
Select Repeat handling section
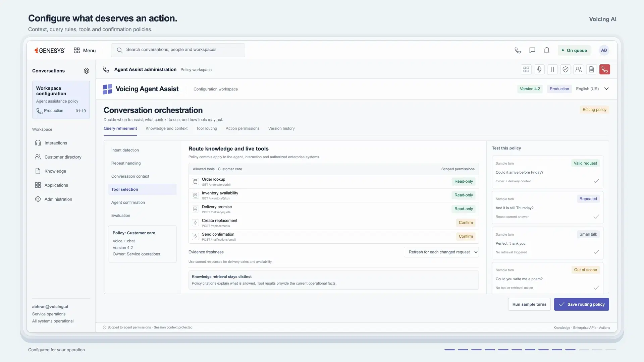[142, 163]
